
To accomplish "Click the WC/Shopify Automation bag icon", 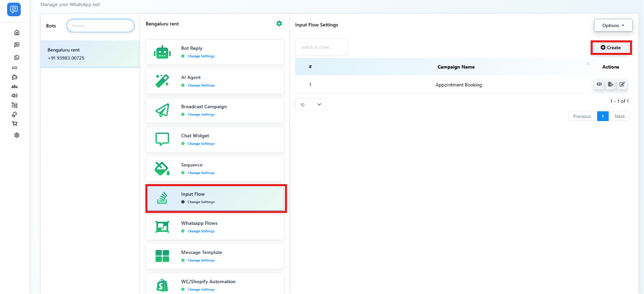I will (162, 285).
